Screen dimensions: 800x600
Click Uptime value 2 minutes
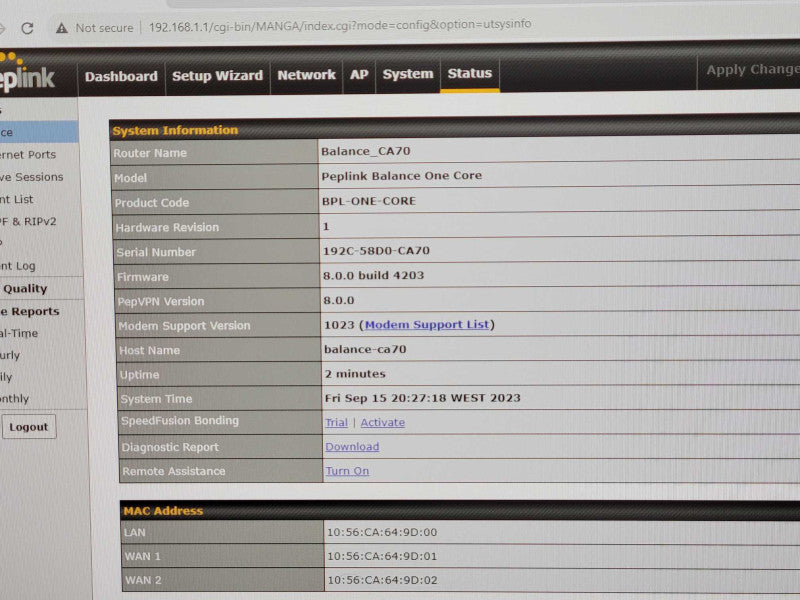coord(355,373)
